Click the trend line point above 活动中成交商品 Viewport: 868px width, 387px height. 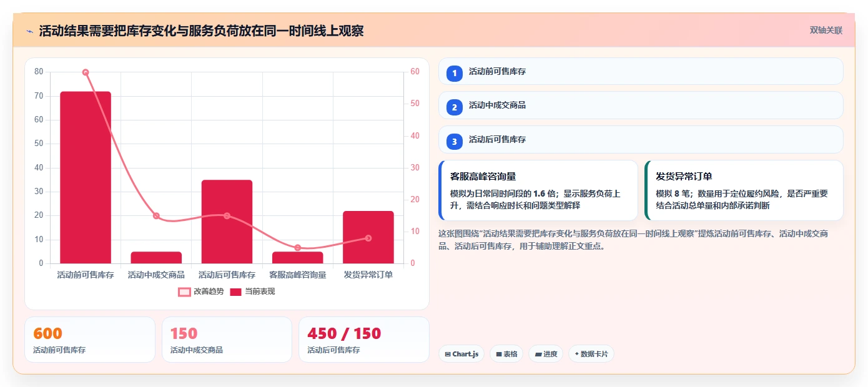[x=156, y=216]
